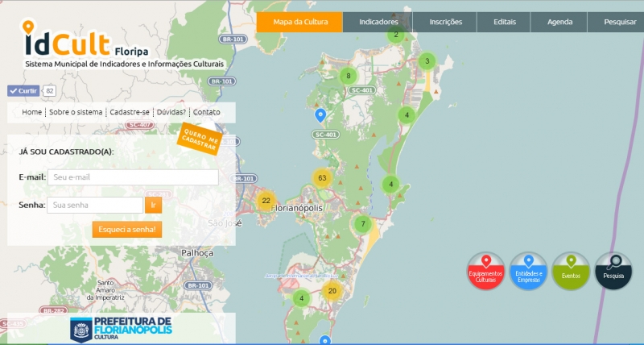The image size is (644, 345).
Task: Open the map cluster marked 7
Action: pyautogui.click(x=363, y=224)
